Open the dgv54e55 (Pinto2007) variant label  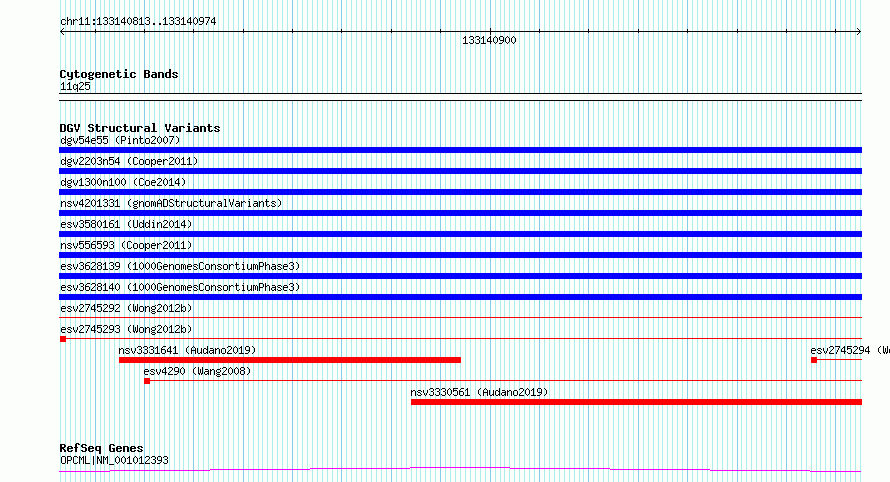point(120,140)
